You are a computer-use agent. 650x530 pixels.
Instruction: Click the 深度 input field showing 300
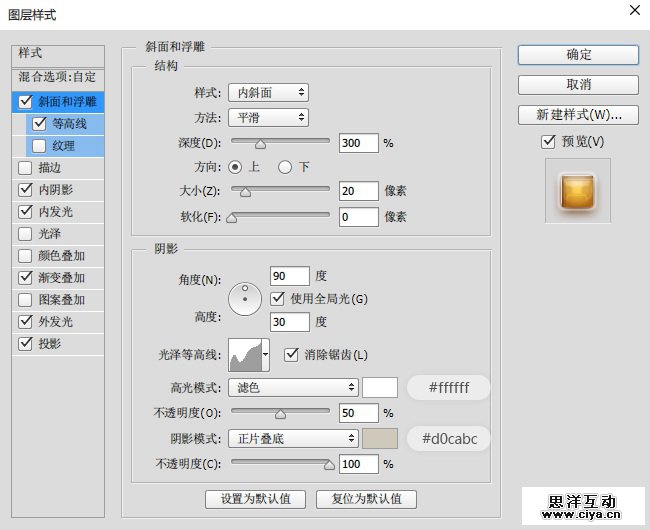pos(359,143)
